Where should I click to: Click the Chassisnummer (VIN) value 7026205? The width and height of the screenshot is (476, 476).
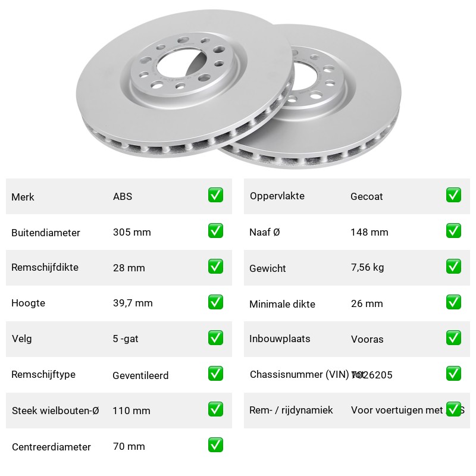372,375
